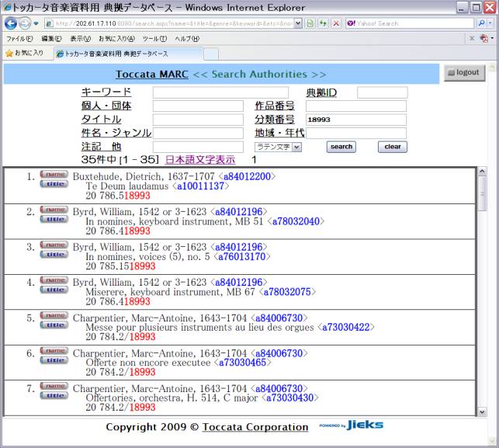Click the results list scroll up arrow
The image size is (499, 448).
point(482,172)
